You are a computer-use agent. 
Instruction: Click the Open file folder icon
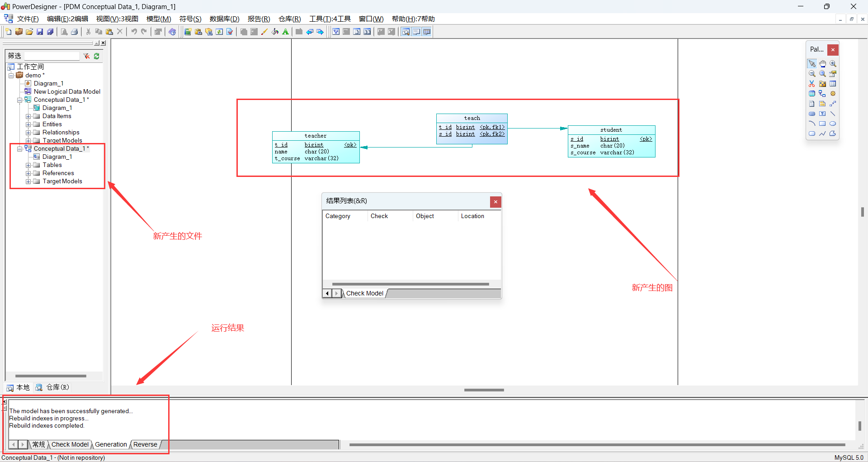point(29,32)
